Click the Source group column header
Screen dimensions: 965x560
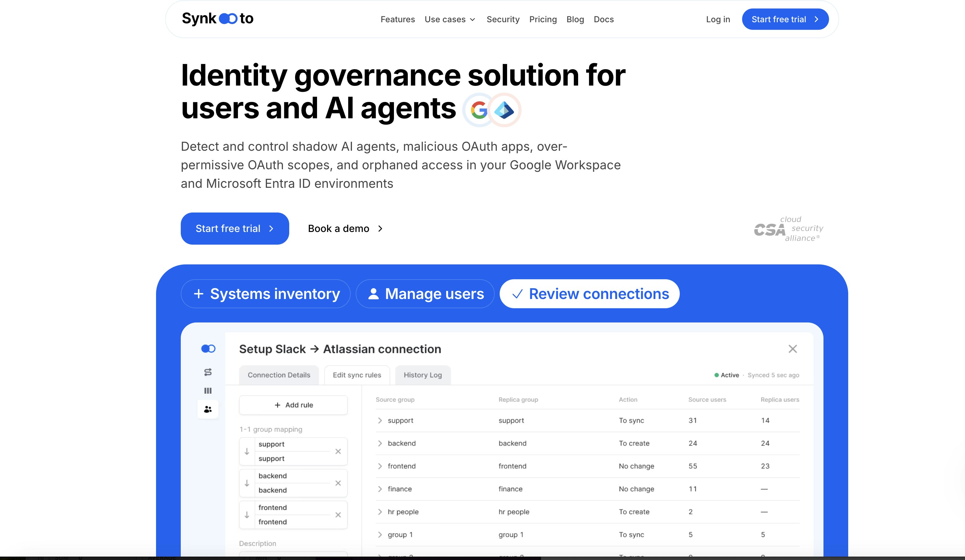coord(395,400)
